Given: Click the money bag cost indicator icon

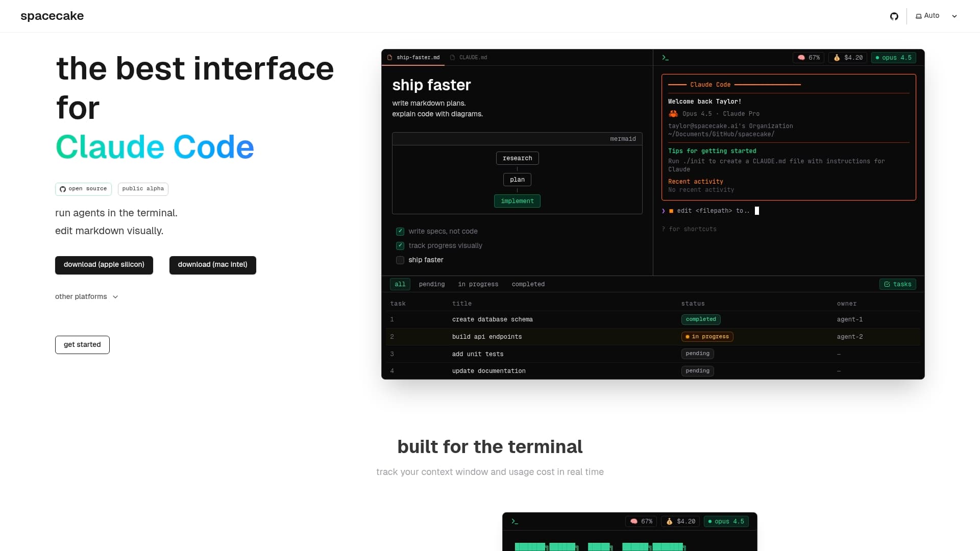Looking at the screenshot, I should point(837,58).
